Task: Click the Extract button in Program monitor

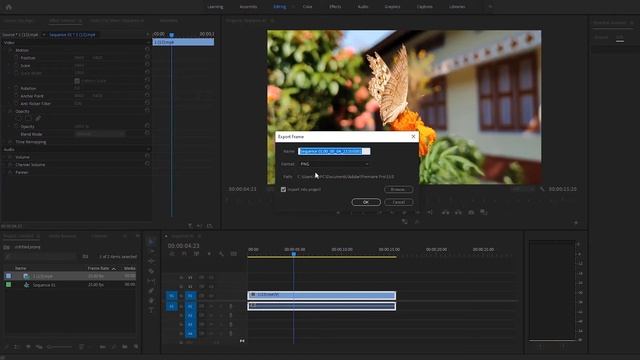Action: point(458,212)
